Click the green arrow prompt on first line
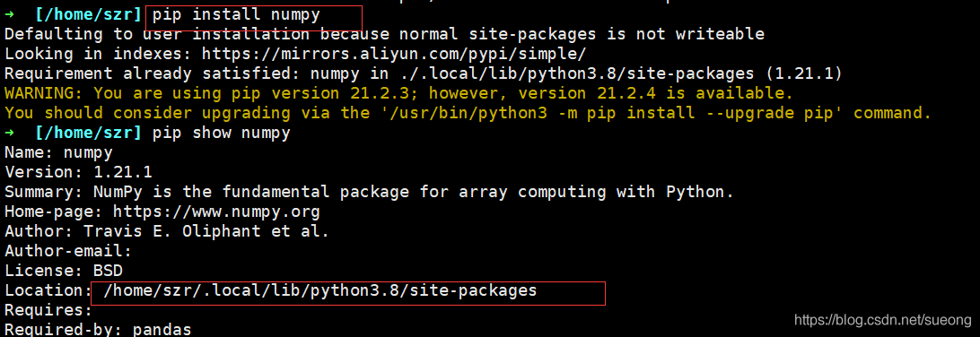Viewport: 980px width, 337px height. (x=9, y=14)
